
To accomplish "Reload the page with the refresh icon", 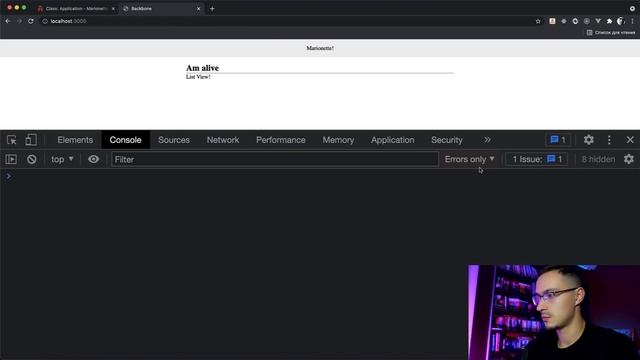I will (31, 21).
